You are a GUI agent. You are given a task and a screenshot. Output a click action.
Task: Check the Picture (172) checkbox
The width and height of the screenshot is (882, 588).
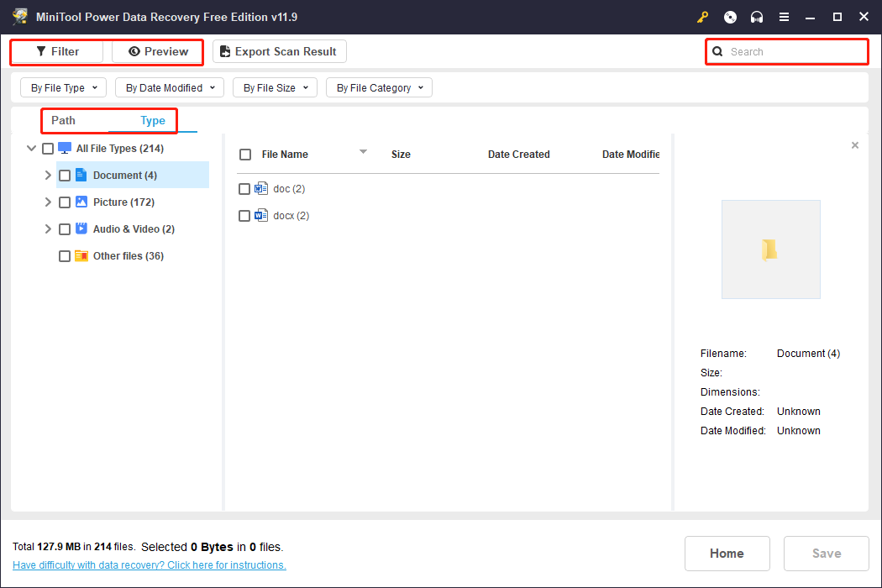click(65, 202)
